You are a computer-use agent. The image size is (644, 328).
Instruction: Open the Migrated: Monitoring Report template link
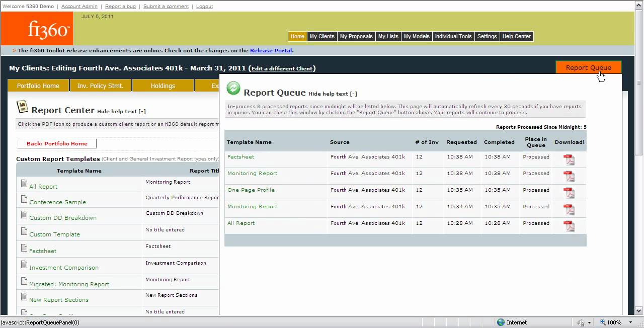coord(69,284)
